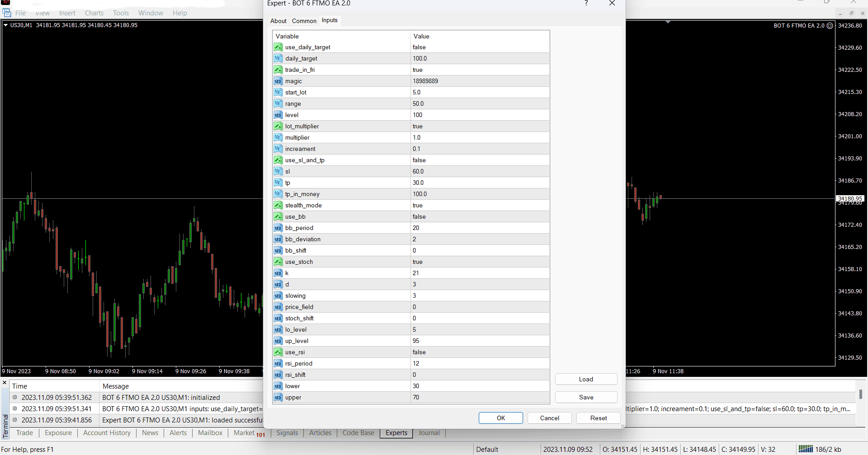Click the stealth_mode boolean icon
The image size is (868, 455).
click(278, 205)
